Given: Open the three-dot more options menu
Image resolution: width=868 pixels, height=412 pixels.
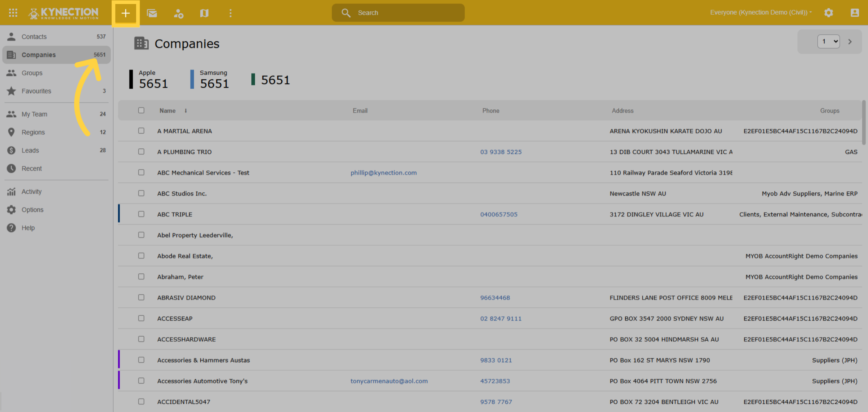Looking at the screenshot, I should pyautogui.click(x=230, y=13).
